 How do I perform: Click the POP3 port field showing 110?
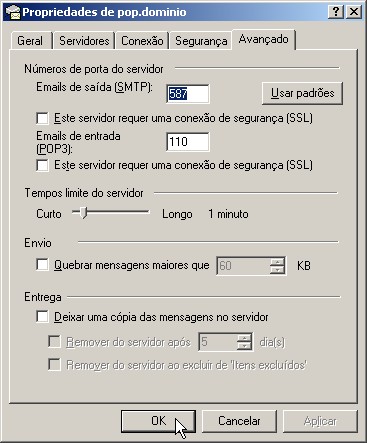[188, 142]
